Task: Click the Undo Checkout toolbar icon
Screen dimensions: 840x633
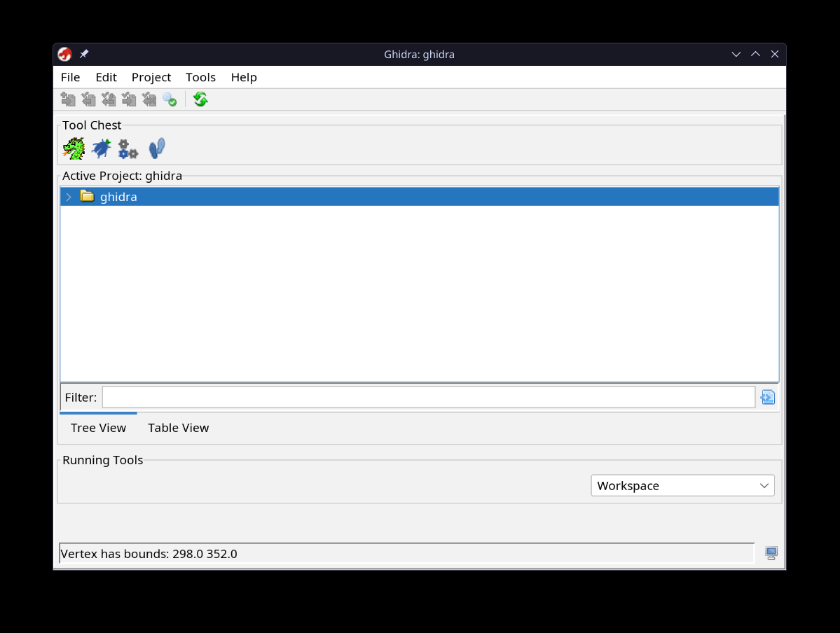Action: [149, 99]
